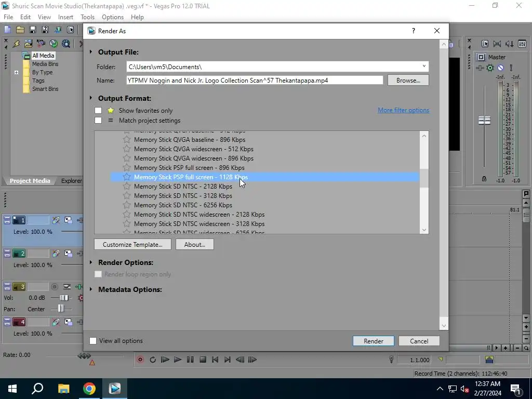The image size is (532, 399).
Task: Click the Capture Video camera icon
Action: click(41, 44)
